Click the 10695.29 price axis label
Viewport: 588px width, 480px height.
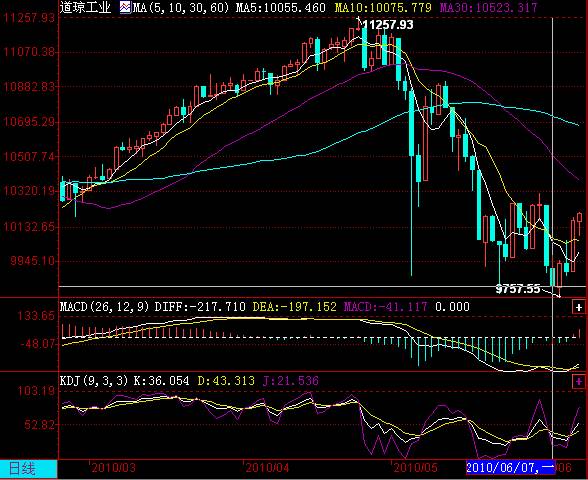29,122
